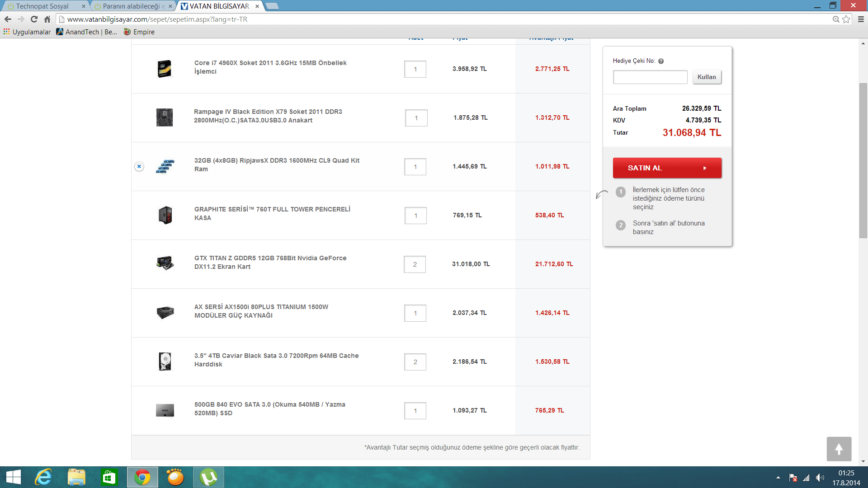
Task: Remove the RipjawsX RAM item from cart
Action: click(x=139, y=166)
